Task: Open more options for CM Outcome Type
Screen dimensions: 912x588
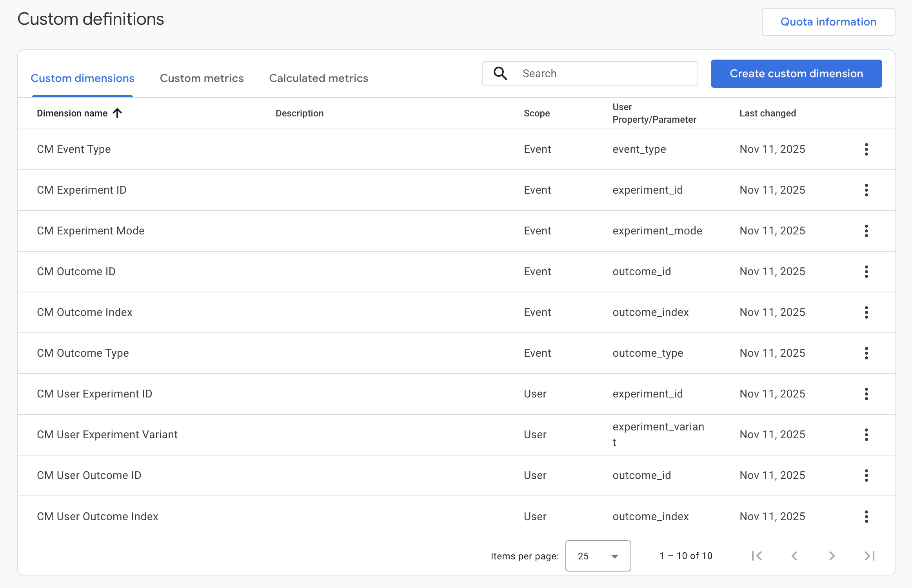Action: [866, 353]
